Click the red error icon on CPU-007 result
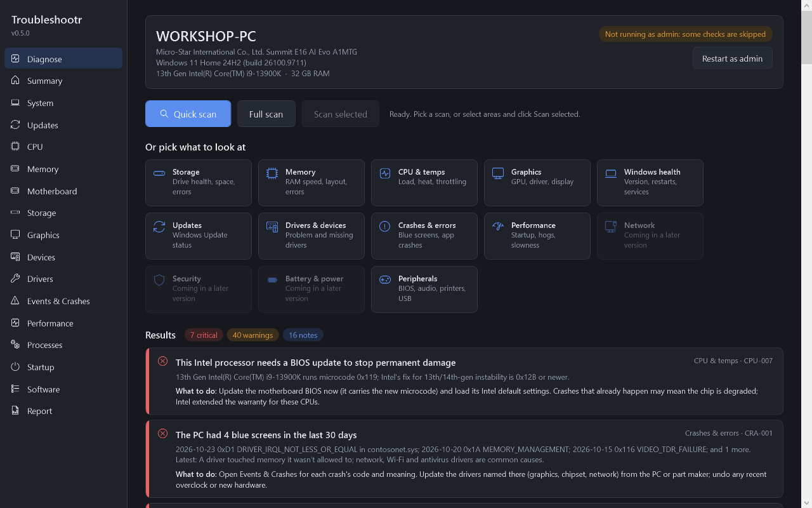Viewport: 812px width, 508px height. pyautogui.click(x=162, y=361)
